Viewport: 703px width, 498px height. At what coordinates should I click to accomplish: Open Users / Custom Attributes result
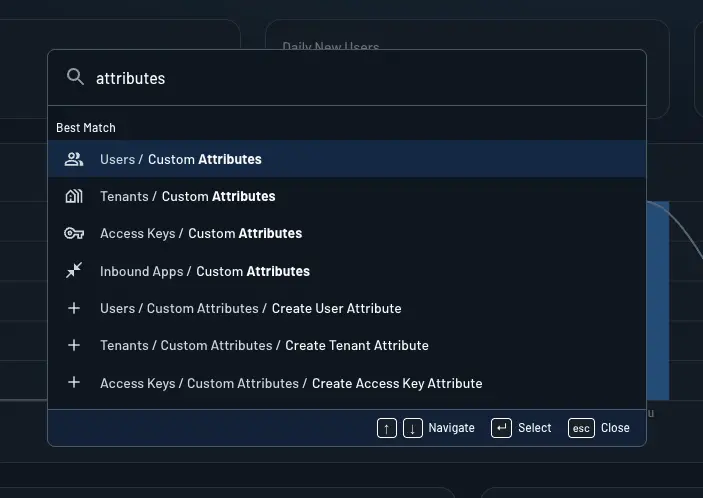click(x=347, y=159)
